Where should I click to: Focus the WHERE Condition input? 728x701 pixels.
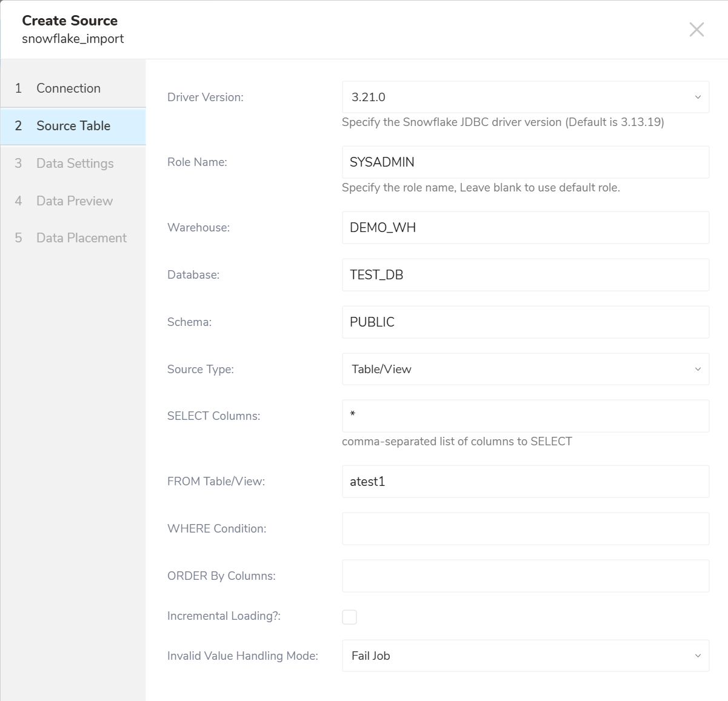tap(525, 528)
